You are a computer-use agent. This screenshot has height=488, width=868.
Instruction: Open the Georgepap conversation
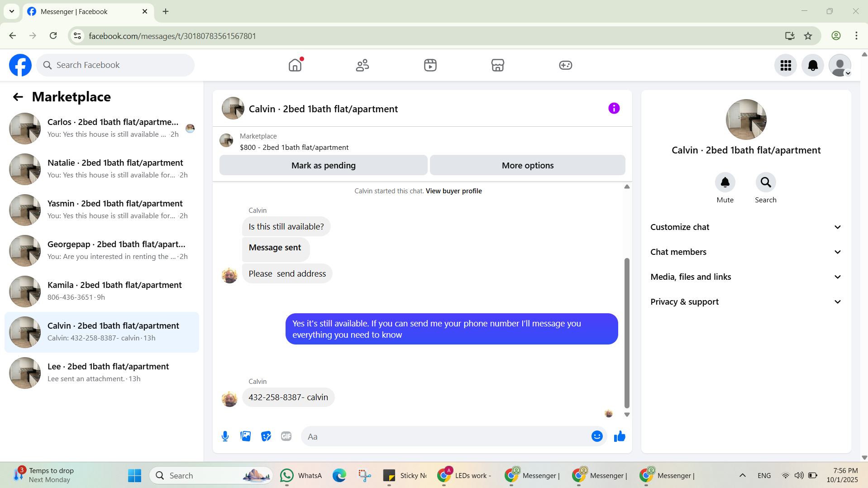102,251
